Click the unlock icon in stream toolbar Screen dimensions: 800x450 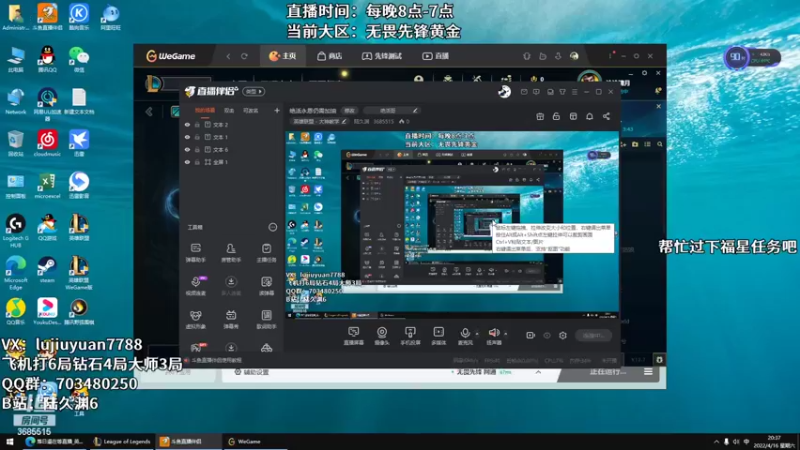(556, 117)
